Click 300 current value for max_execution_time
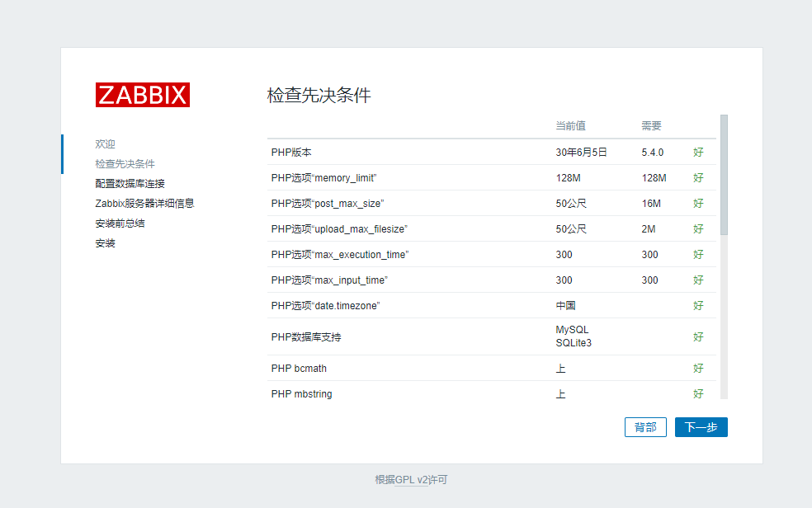812x508 pixels. (564, 255)
